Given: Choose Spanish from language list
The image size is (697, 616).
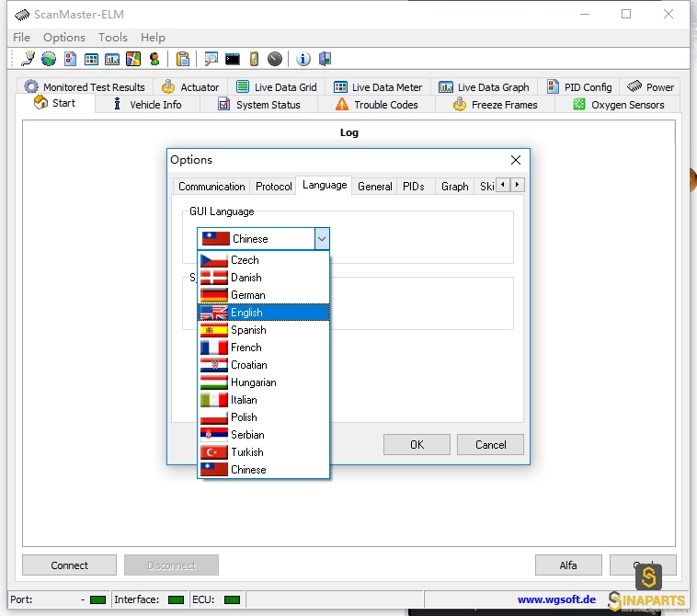Looking at the screenshot, I should 263,330.
